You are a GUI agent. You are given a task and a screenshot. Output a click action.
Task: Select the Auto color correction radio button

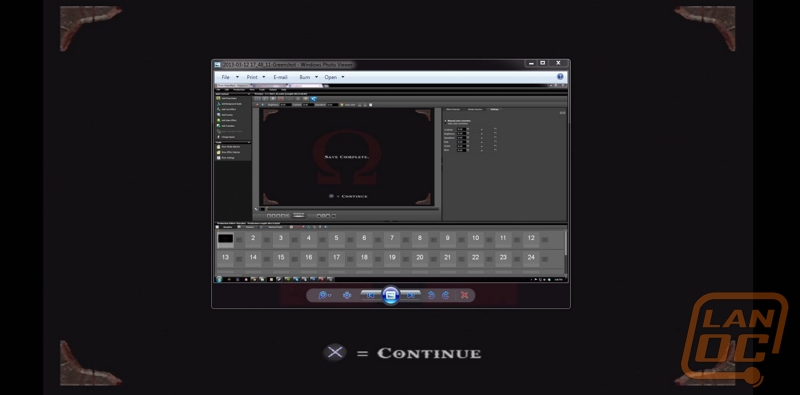click(445, 124)
